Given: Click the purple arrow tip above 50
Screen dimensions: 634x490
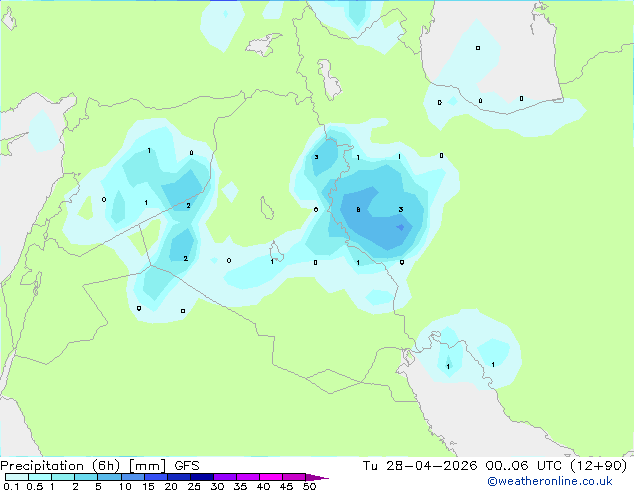Looking at the screenshot, I should pyautogui.click(x=317, y=477).
